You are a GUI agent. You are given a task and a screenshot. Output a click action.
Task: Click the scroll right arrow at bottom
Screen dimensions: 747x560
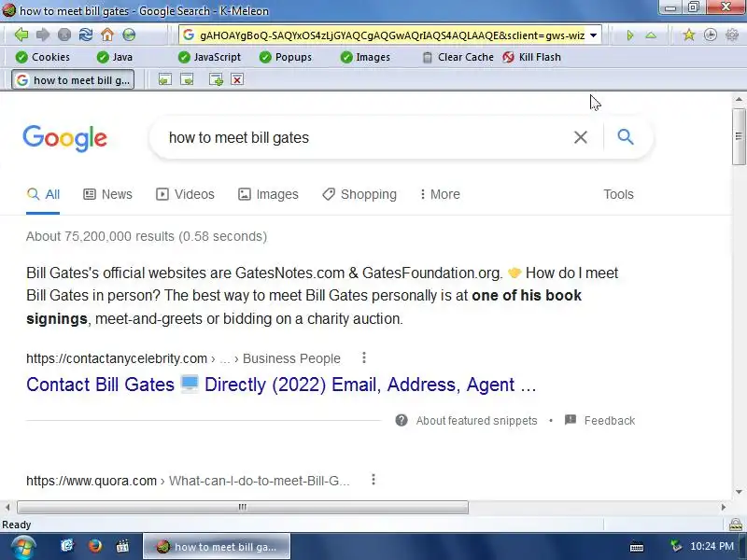tap(723, 507)
